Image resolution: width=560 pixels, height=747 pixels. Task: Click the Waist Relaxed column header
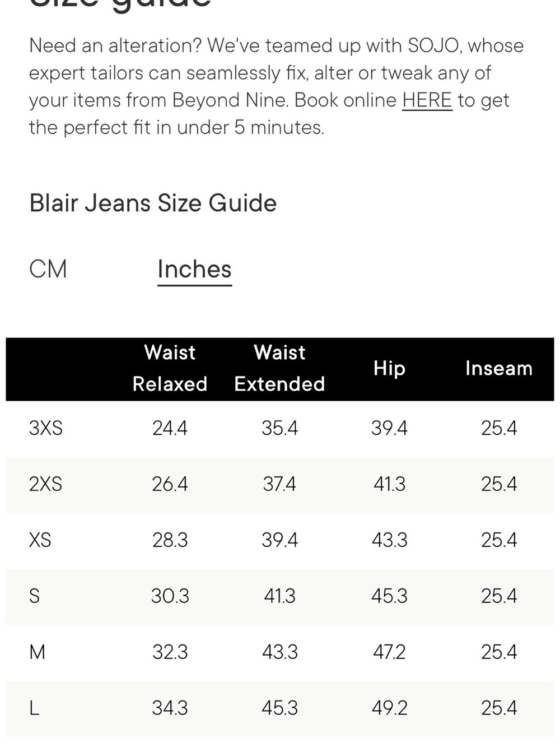coord(170,368)
